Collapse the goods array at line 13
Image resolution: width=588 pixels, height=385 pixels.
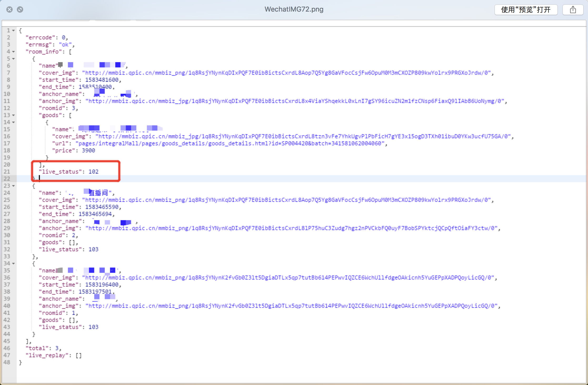tap(13, 115)
